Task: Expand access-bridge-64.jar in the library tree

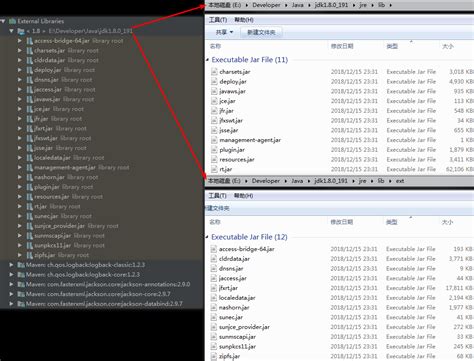Action: pyautogui.click(x=20, y=41)
